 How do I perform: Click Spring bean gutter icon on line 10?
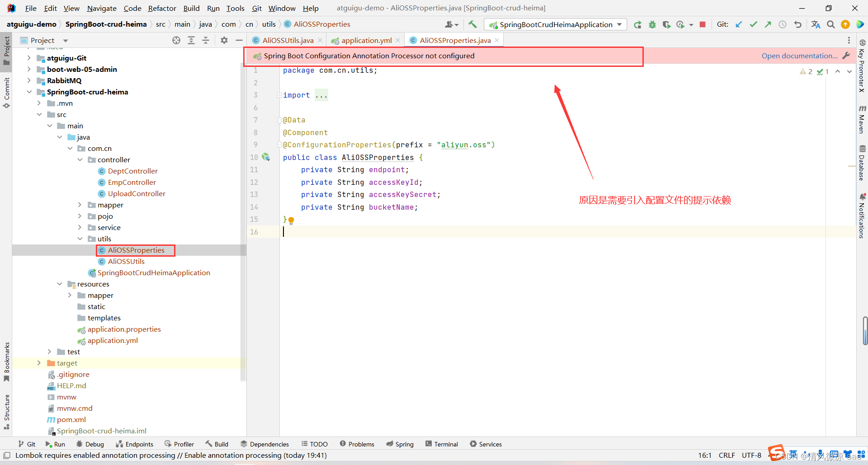pyautogui.click(x=266, y=157)
